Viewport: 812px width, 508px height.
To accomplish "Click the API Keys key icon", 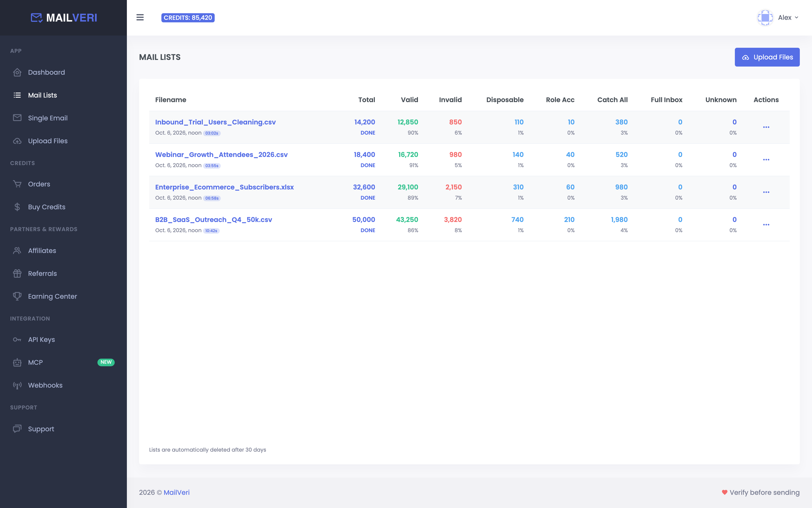I will tap(17, 340).
